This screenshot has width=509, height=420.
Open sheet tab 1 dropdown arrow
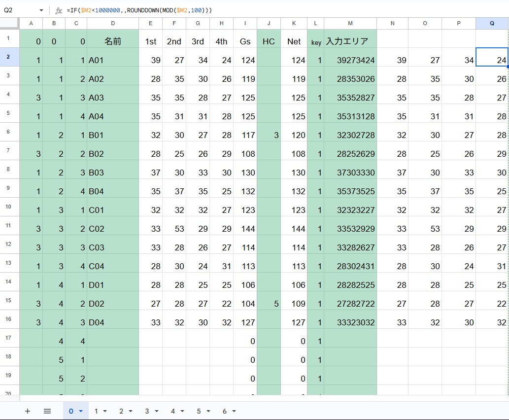click(x=105, y=411)
